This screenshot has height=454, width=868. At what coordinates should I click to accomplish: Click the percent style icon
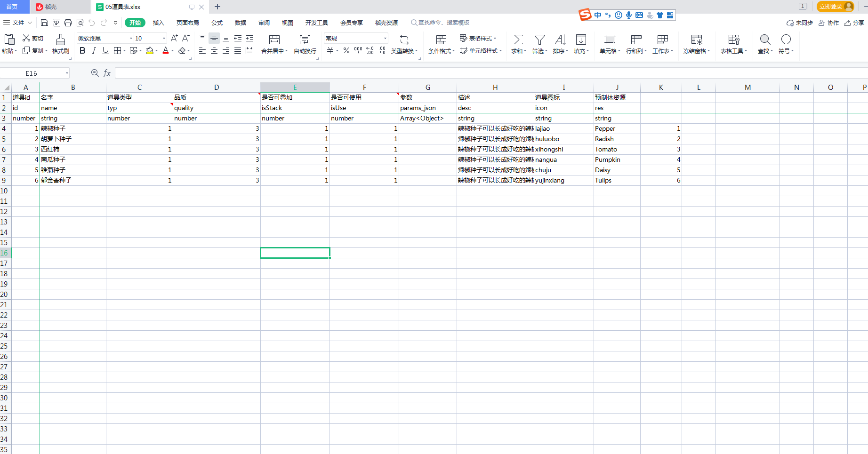coord(346,50)
